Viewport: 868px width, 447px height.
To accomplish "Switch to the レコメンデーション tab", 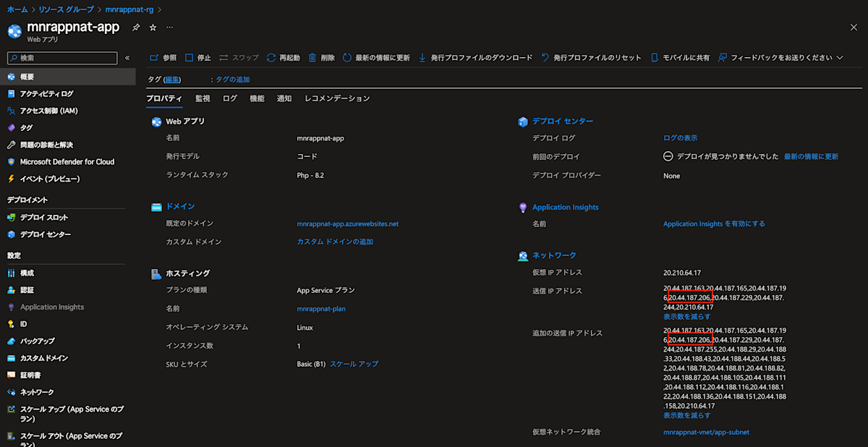I will (x=337, y=98).
